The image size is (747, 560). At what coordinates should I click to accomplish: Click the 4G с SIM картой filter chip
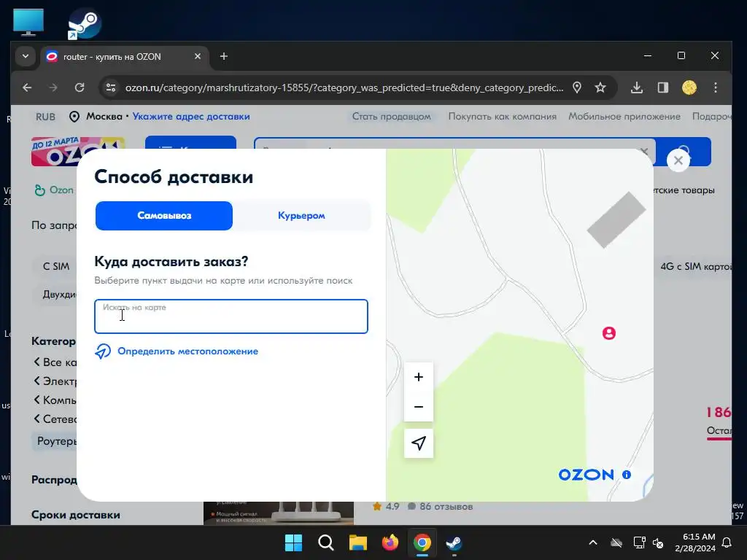pyautogui.click(x=694, y=267)
